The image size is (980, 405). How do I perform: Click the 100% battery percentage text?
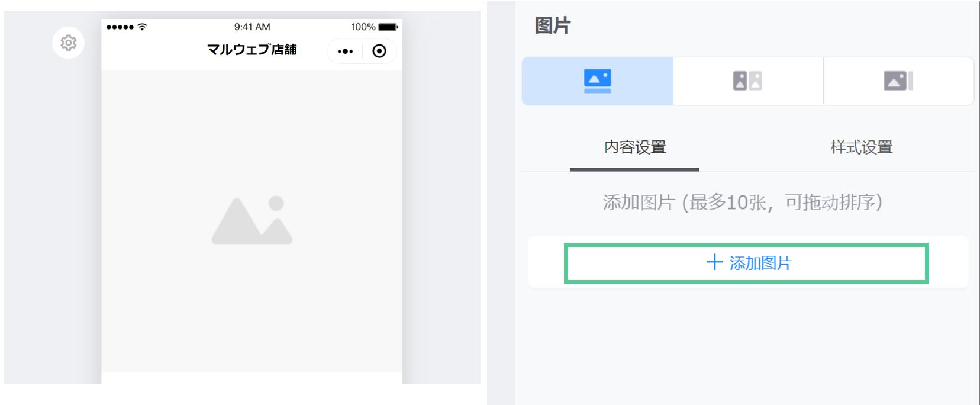[363, 27]
